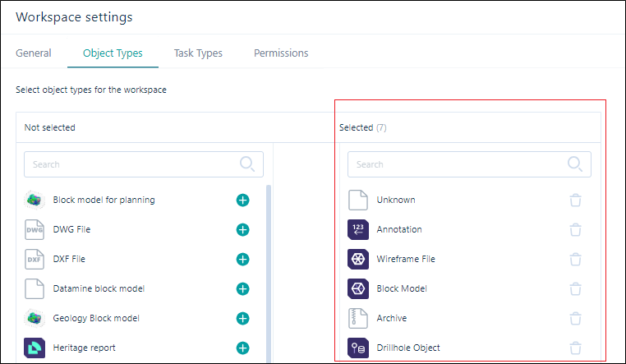The height and width of the screenshot is (364, 626).
Task: Add Datamine block model type
Action: tap(242, 288)
